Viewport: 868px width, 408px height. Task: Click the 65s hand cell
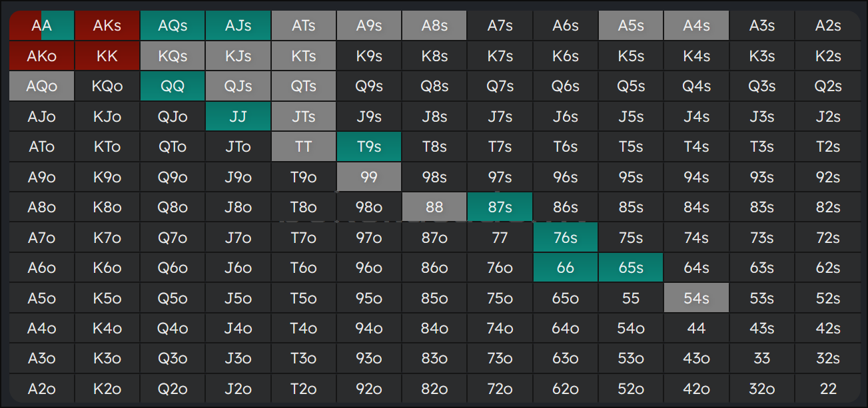pos(631,268)
